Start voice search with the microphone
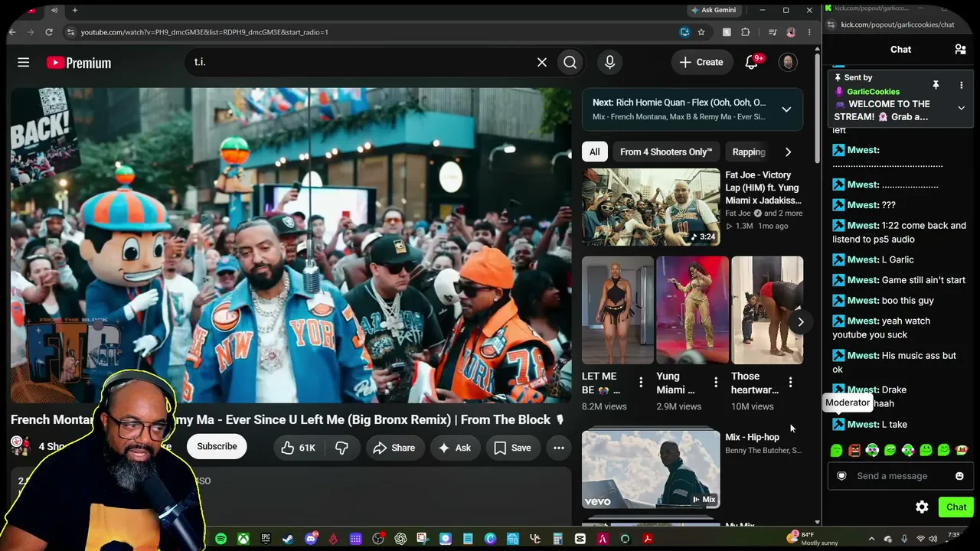Image resolution: width=980 pixels, height=551 pixels. click(609, 63)
